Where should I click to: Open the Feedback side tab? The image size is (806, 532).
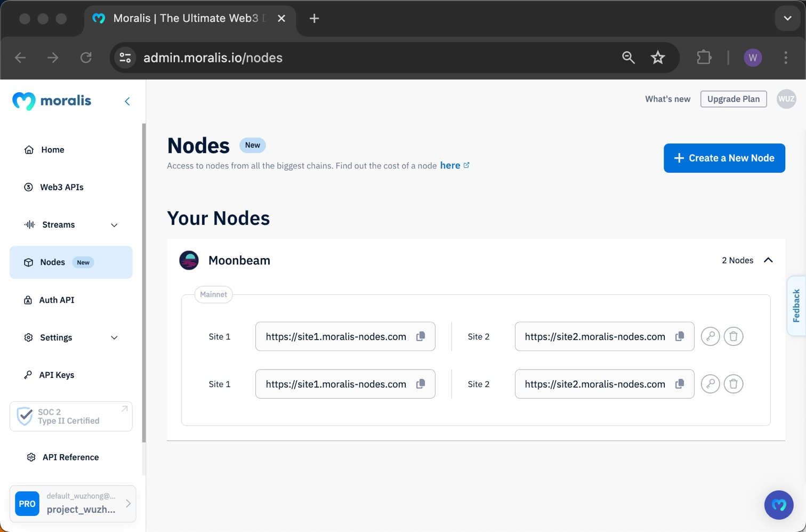tap(796, 306)
